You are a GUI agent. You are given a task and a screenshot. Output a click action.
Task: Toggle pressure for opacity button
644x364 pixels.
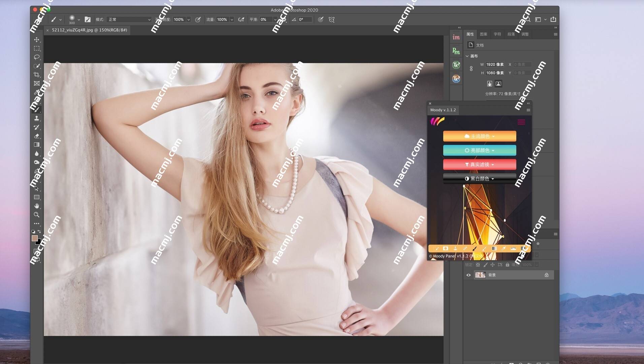click(x=198, y=20)
